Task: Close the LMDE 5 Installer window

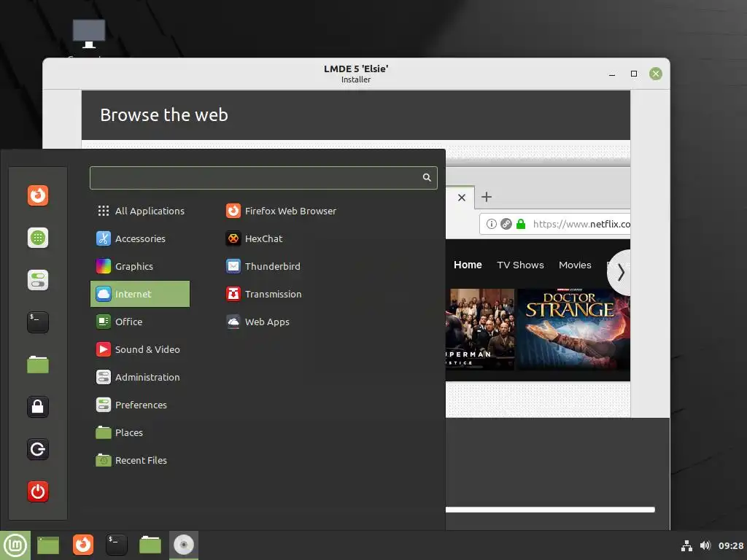Action: 656,74
